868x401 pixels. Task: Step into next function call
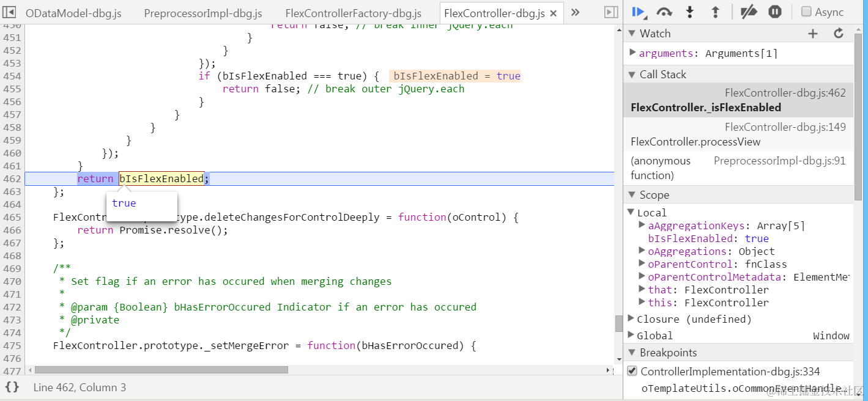tap(690, 12)
